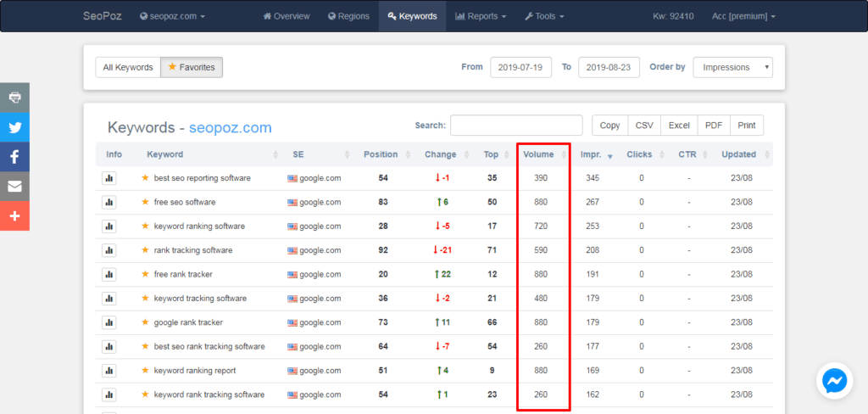Open chart info for best seo rank tracking software
Screen dimensions: 868x414
pyautogui.click(x=109, y=346)
